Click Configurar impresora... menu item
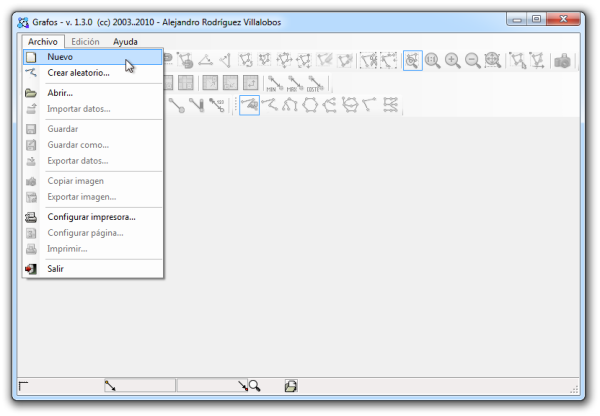Screen dimensions: 600x416 (93, 217)
